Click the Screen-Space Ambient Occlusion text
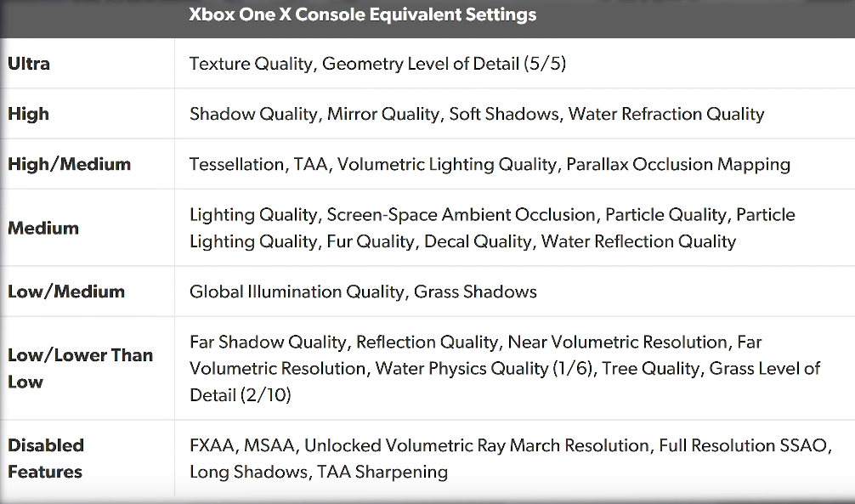This screenshot has height=504, width=855. (461, 215)
